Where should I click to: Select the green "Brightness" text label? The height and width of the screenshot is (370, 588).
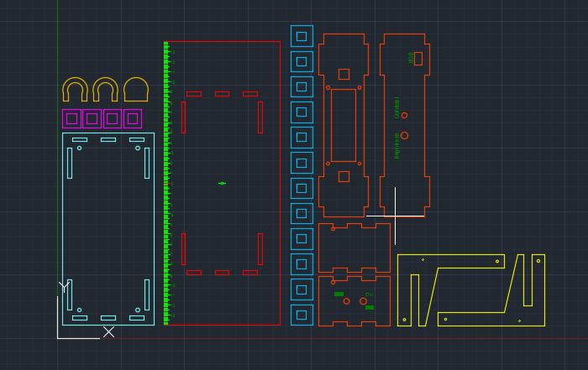(396, 146)
